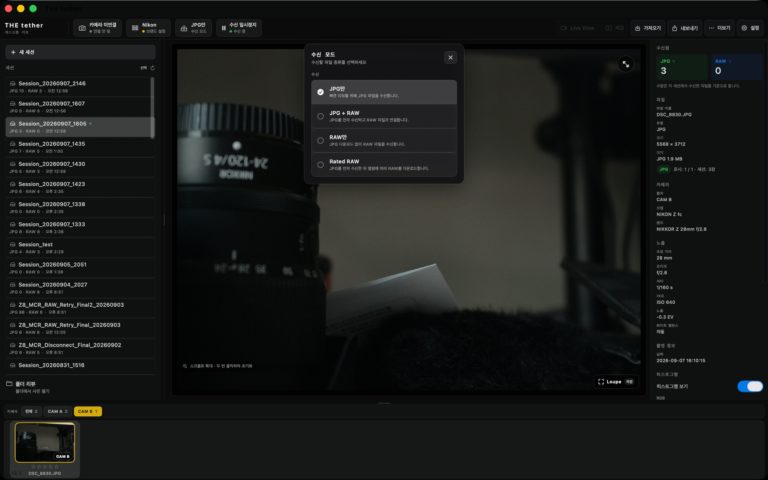This screenshot has height=480, width=768.
Task: Click the refresh icon above sessions list
Action: pos(152,68)
